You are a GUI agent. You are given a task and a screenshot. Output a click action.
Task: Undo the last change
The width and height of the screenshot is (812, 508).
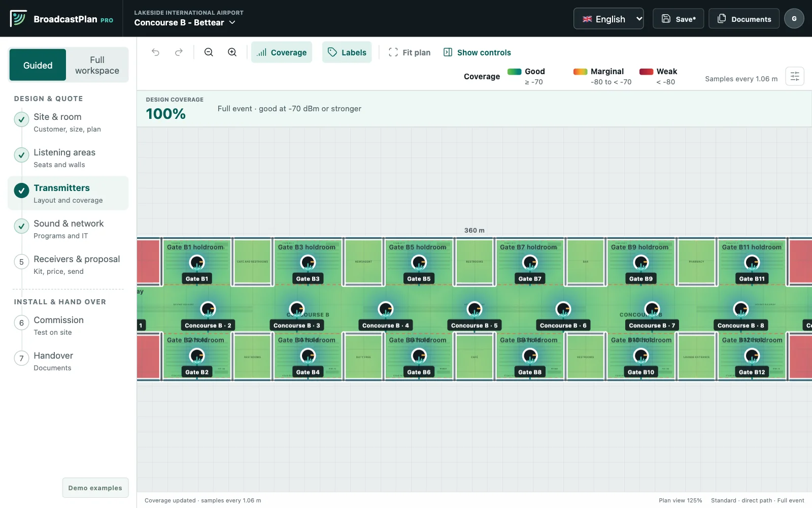coord(155,52)
